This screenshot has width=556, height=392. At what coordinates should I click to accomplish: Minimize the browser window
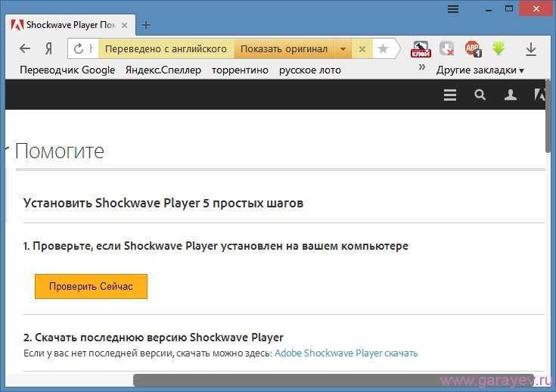pyautogui.click(x=489, y=9)
